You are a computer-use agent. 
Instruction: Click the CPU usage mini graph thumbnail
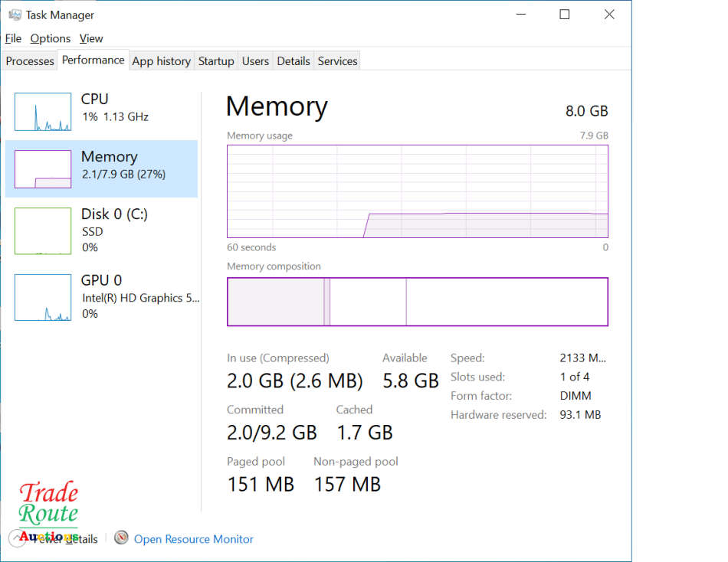42,110
